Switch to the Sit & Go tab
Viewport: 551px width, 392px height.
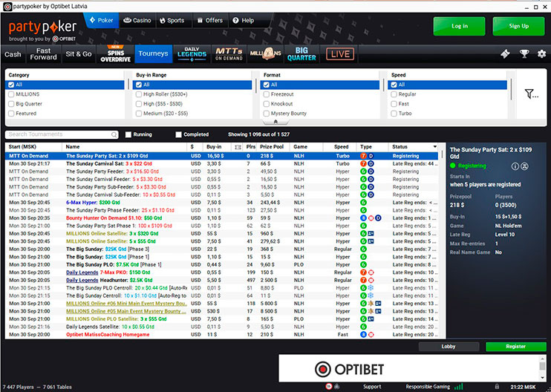pos(79,54)
